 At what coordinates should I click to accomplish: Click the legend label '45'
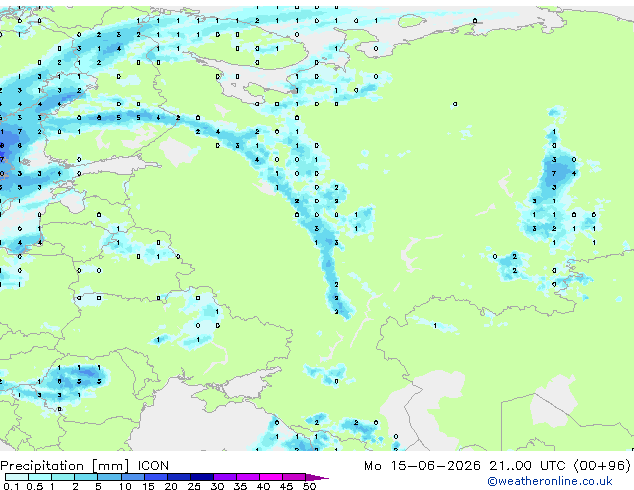[286, 486]
